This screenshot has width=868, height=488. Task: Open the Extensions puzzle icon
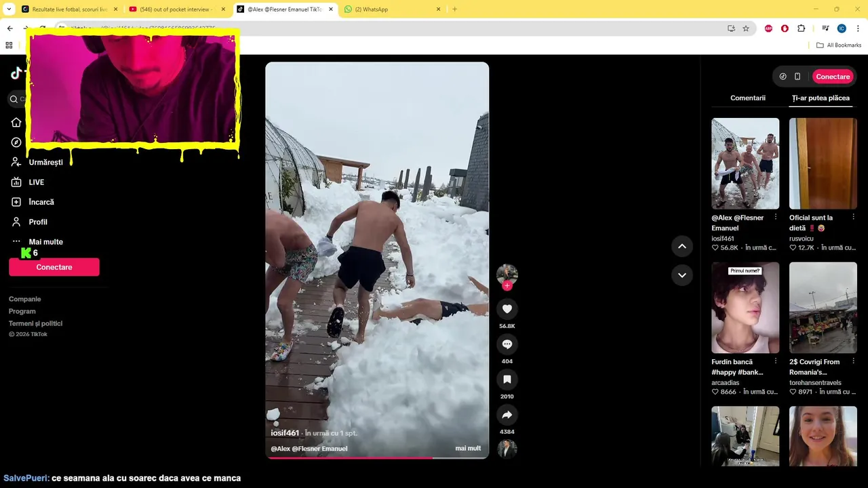pyautogui.click(x=802, y=28)
